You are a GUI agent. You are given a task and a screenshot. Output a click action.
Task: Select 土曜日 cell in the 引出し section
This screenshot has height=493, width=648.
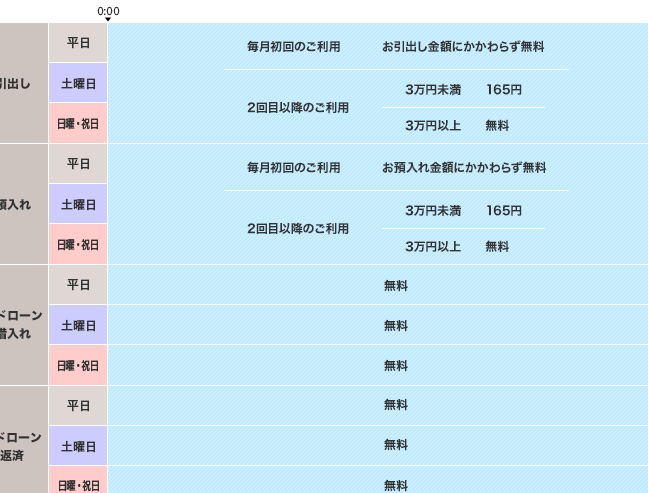pyautogui.click(x=78, y=84)
